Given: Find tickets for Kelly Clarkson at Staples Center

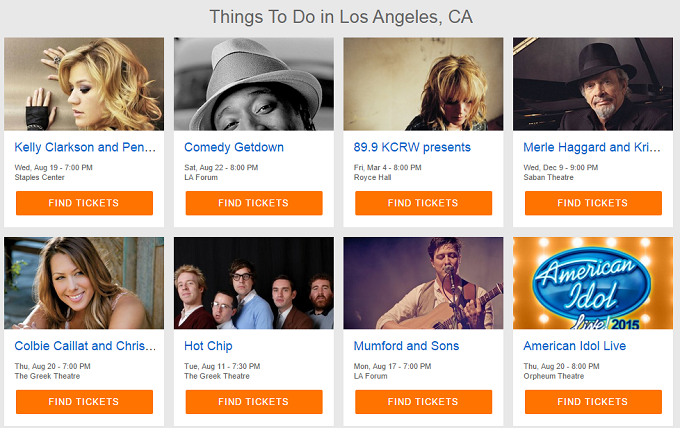Looking at the screenshot, I should (84, 203).
